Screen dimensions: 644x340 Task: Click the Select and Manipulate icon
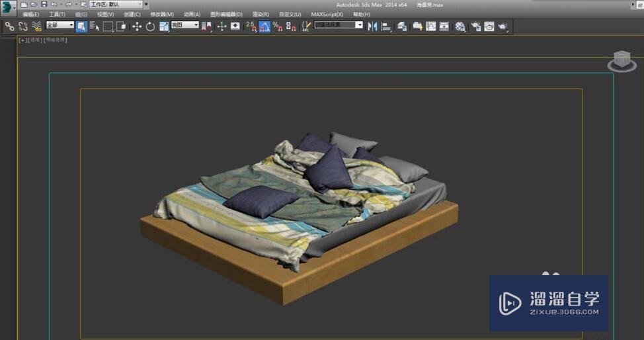point(221,26)
